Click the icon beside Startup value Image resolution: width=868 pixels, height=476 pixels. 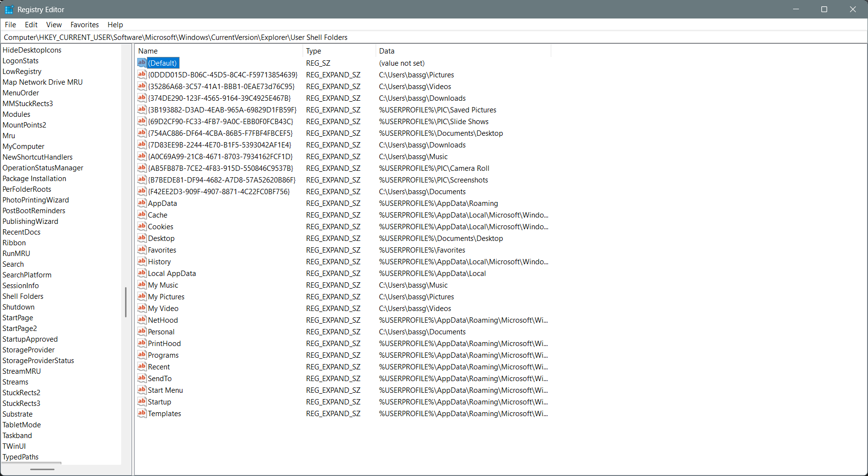pyautogui.click(x=142, y=402)
